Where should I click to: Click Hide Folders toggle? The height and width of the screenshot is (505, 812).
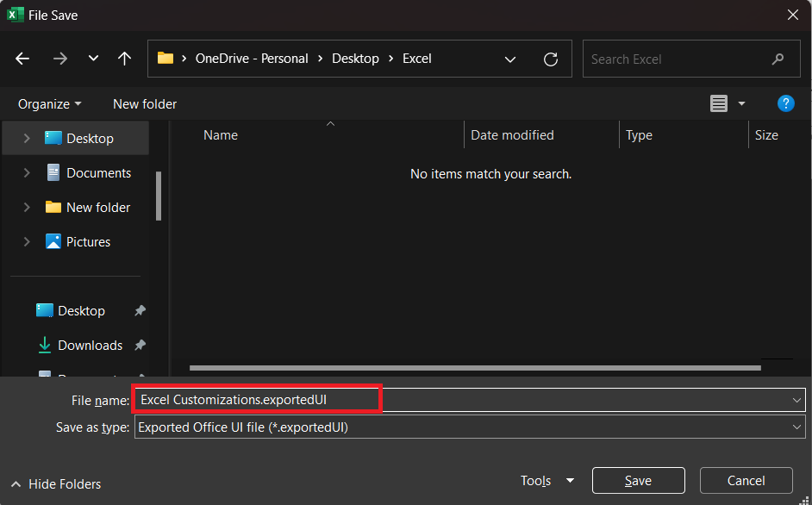pyautogui.click(x=55, y=483)
